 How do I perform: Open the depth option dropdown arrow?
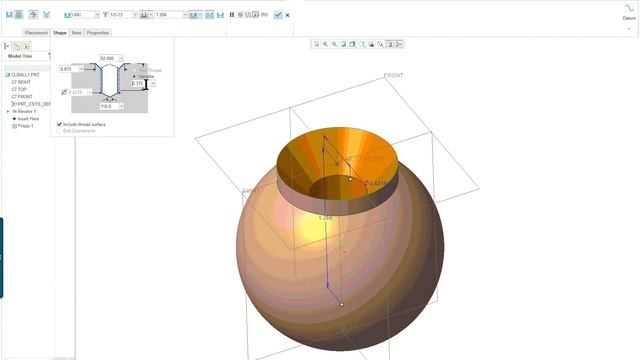(151, 15)
